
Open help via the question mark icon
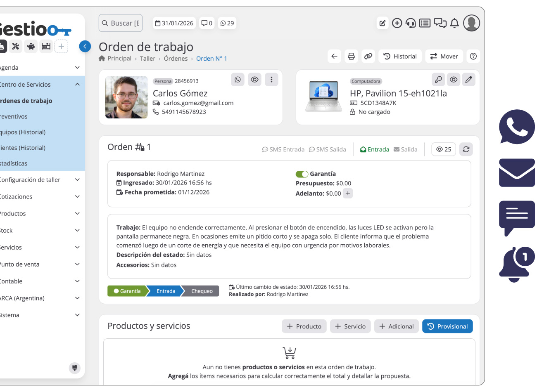[473, 56]
